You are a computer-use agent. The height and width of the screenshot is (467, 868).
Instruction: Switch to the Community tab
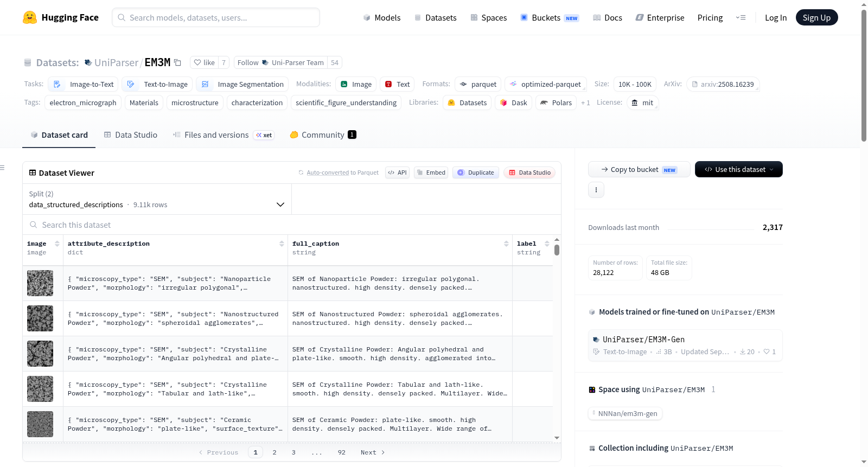[323, 135]
